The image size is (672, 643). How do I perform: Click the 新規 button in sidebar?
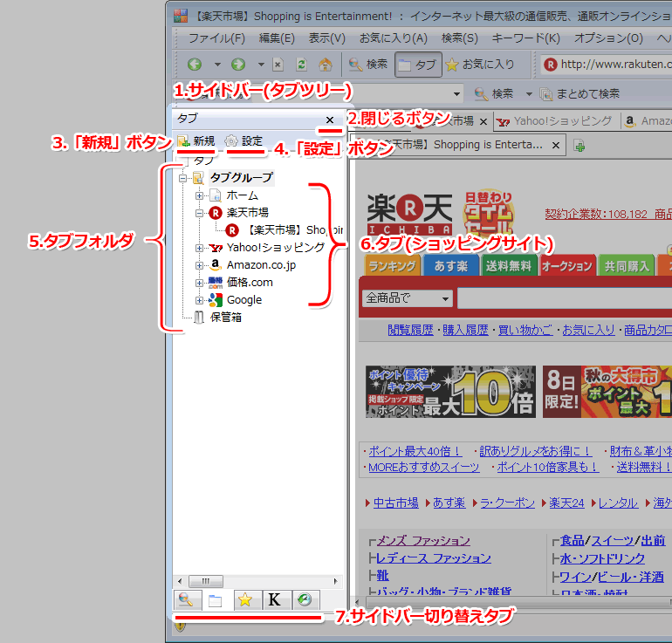(x=196, y=140)
